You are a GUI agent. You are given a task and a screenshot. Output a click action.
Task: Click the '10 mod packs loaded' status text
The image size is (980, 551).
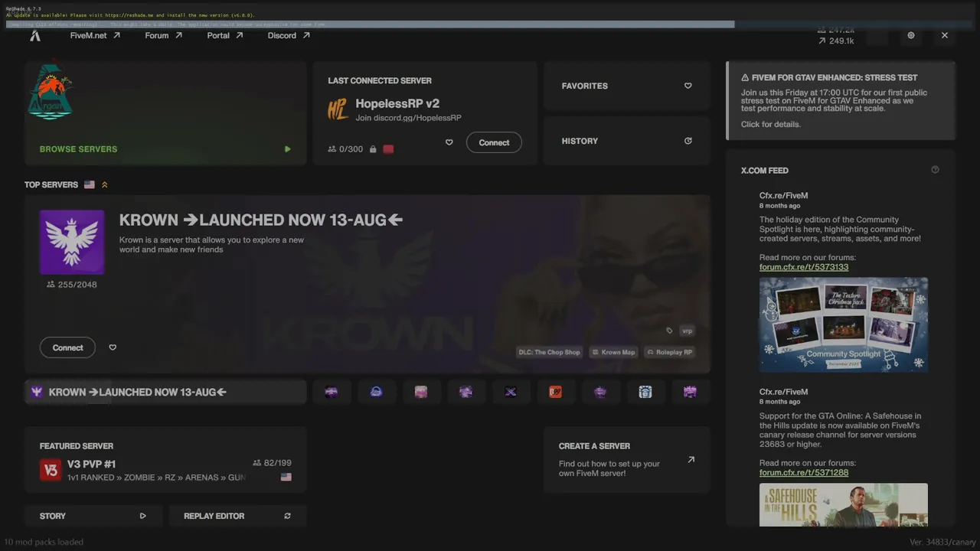[43, 542]
